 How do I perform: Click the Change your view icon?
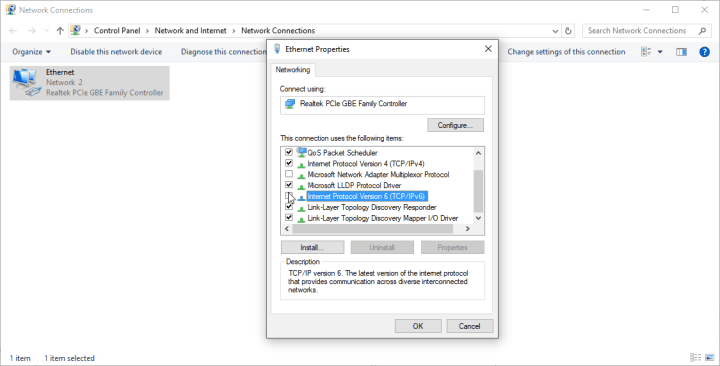[x=646, y=52]
